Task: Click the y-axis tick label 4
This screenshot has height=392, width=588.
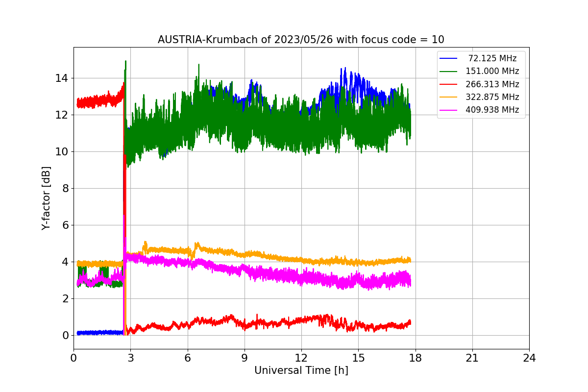Action: coord(66,262)
